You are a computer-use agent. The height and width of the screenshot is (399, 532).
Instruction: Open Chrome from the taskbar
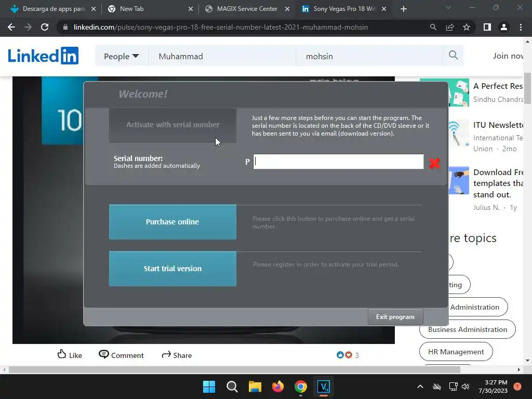(x=301, y=387)
